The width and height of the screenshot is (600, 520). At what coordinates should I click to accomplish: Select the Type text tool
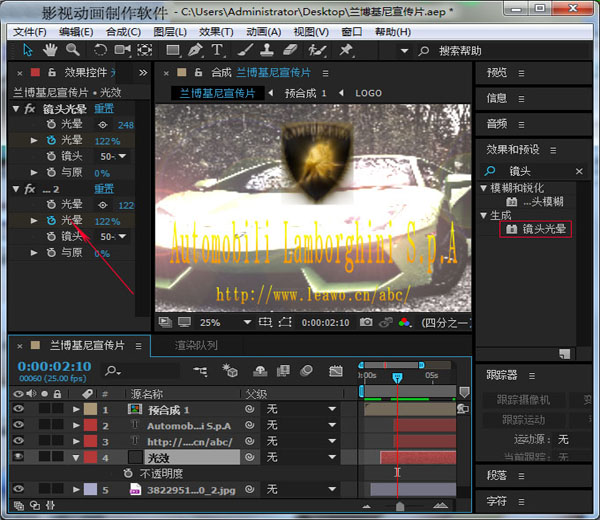(217, 50)
